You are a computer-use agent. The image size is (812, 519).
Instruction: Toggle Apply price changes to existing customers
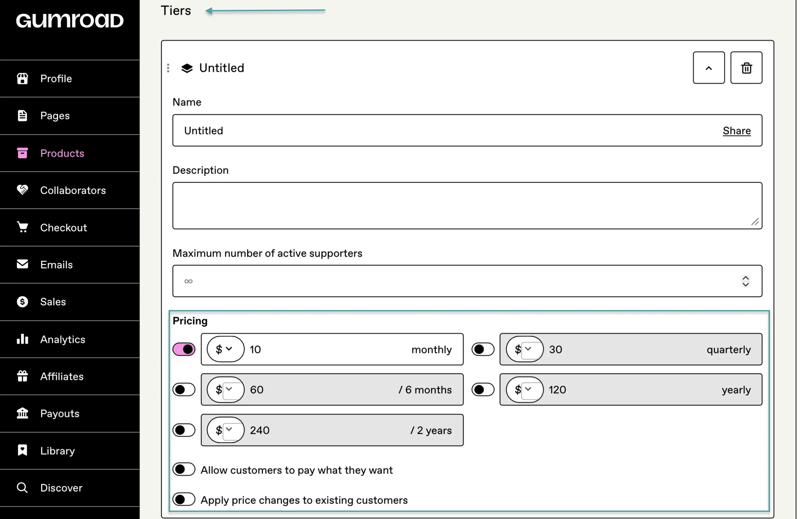coord(184,499)
